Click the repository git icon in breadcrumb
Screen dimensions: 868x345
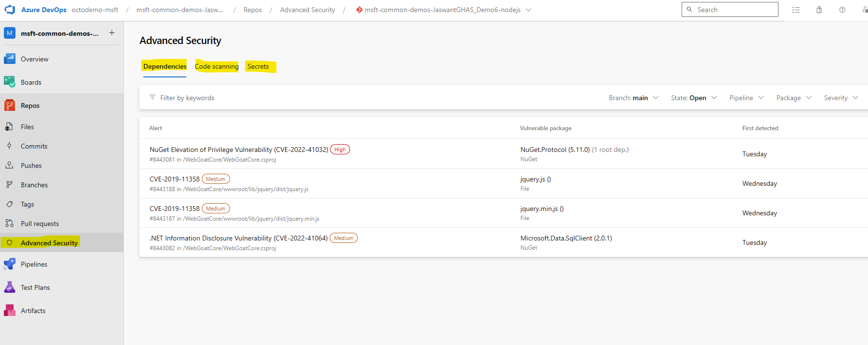click(x=359, y=10)
